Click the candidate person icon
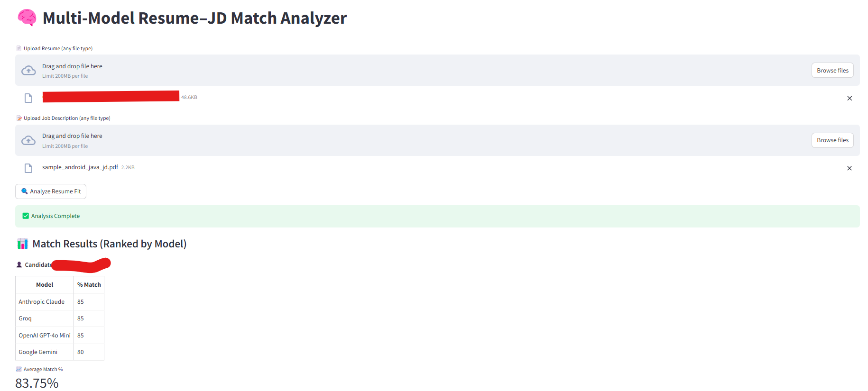Viewport: 868px width, 391px height. pos(19,265)
